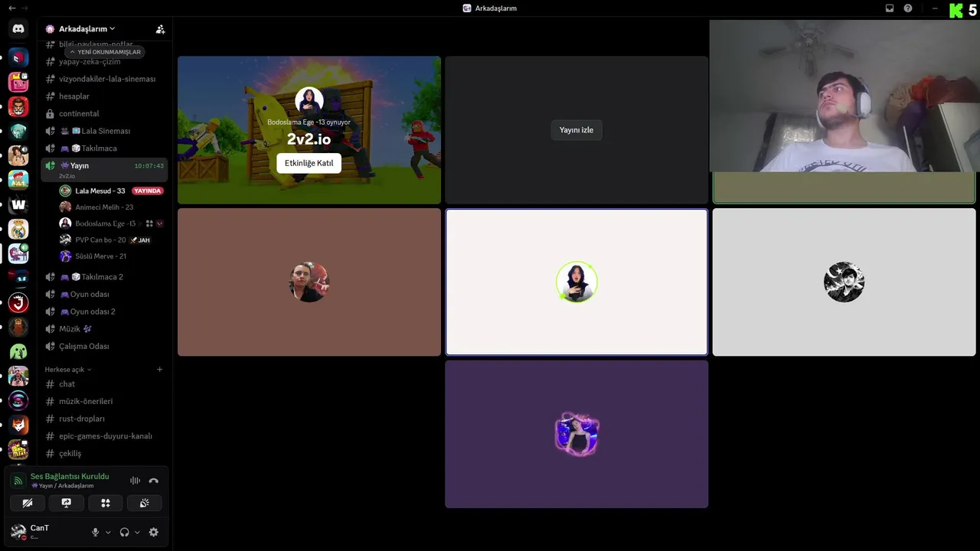Invite people icon next to Arkadaşlarım
Viewport: 980px width, 551px height.
point(160,29)
